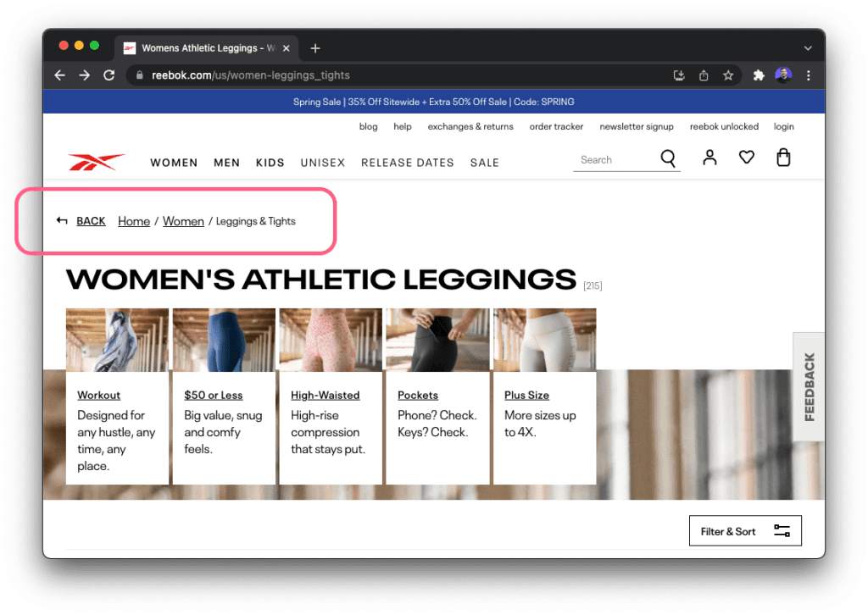Open the account person icon
868x615 pixels.
click(x=709, y=158)
